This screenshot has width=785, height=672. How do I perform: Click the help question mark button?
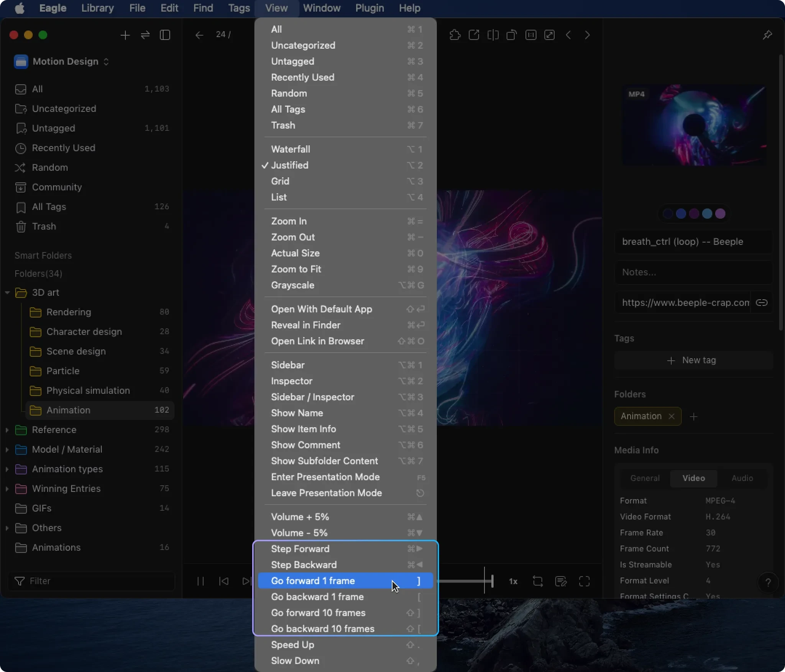pyautogui.click(x=768, y=583)
